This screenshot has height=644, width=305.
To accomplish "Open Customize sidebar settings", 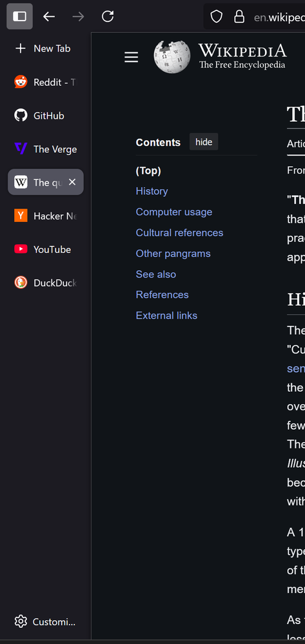I will click(x=45, y=622).
